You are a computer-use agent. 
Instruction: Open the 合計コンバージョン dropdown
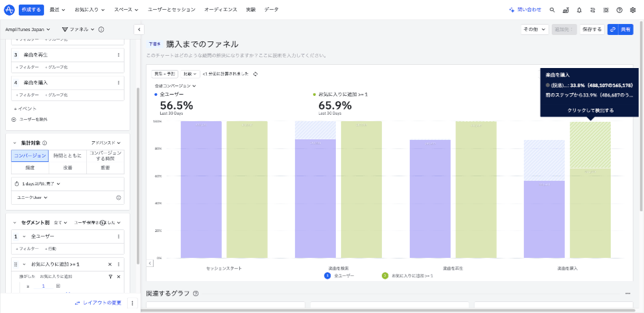(175, 86)
